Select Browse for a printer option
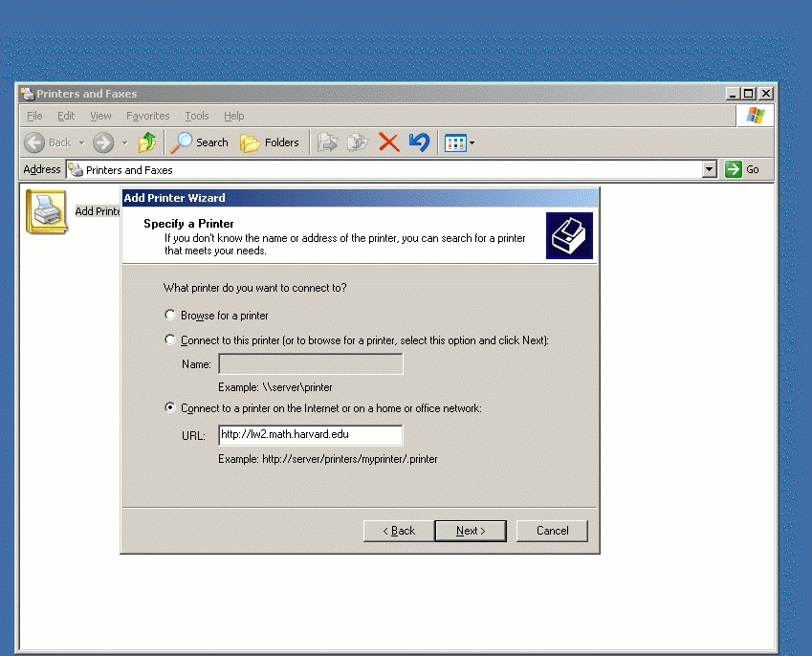The width and height of the screenshot is (812, 656). tap(171, 315)
